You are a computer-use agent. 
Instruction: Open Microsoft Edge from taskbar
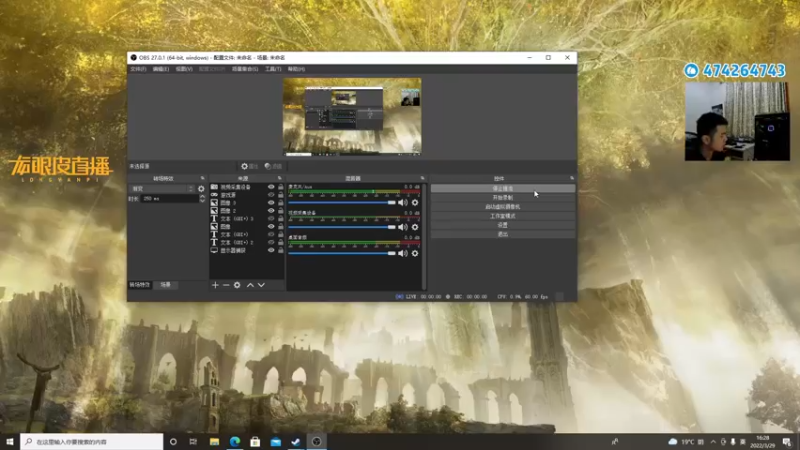coord(235,442)
